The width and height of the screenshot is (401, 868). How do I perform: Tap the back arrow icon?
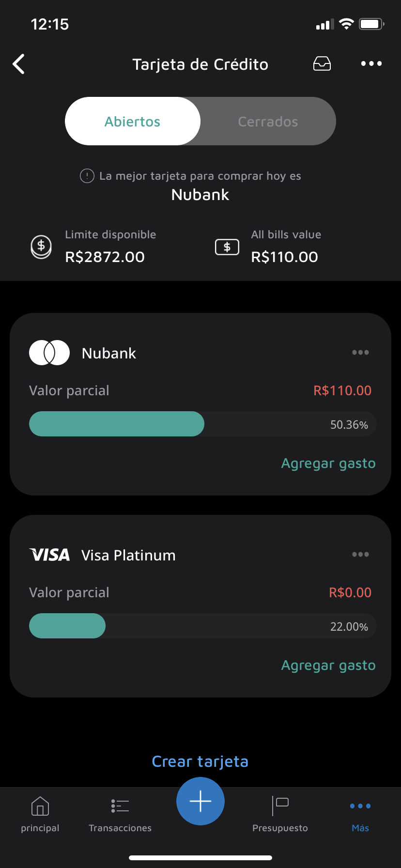coord(19,64)
